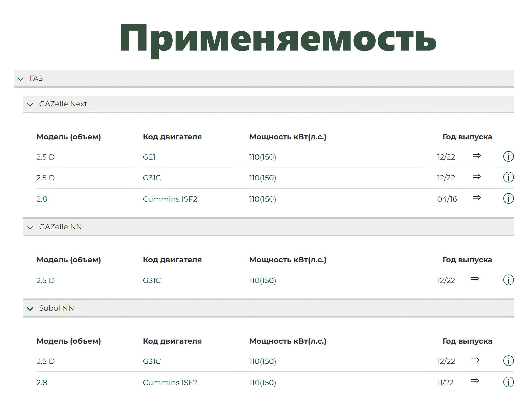Click the 04/16 release date
532x399 pixels.
(x=447, y=199)
